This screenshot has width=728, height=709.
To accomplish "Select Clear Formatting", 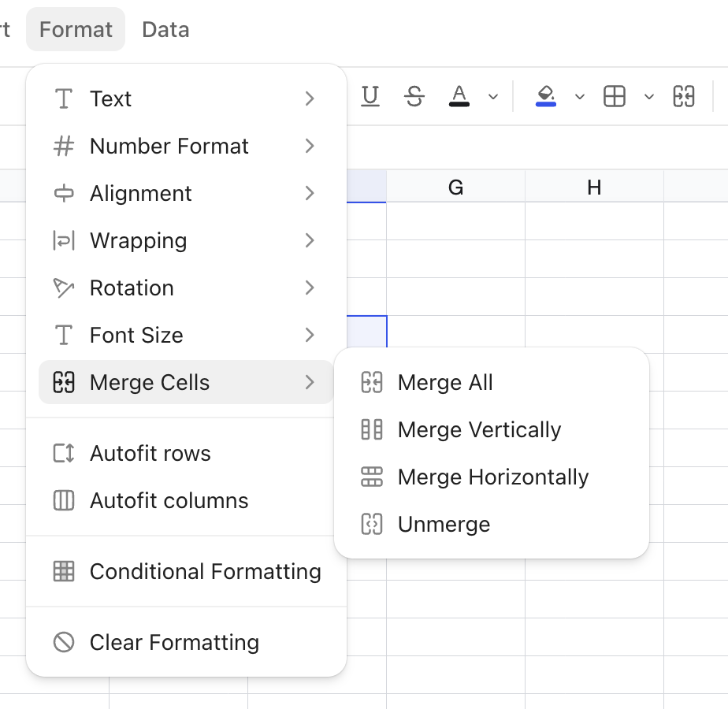I will click(186, 642).
